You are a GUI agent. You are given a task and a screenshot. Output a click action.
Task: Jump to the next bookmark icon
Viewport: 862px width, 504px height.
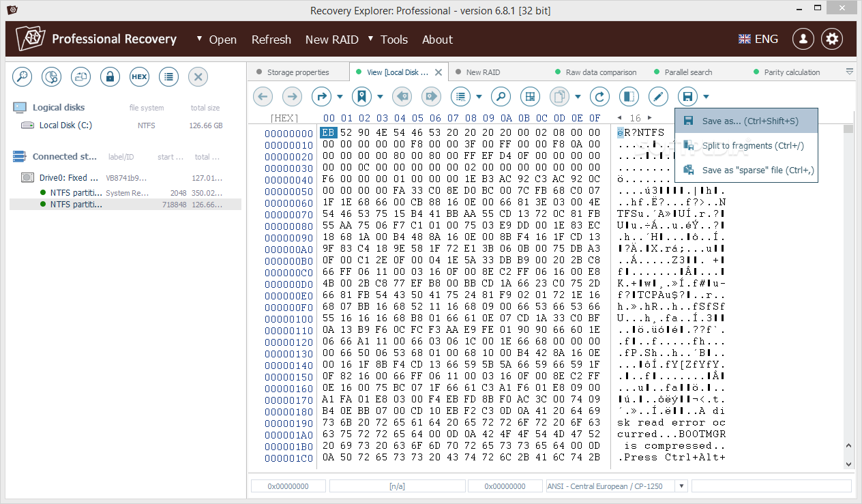(x=431, y=97)
